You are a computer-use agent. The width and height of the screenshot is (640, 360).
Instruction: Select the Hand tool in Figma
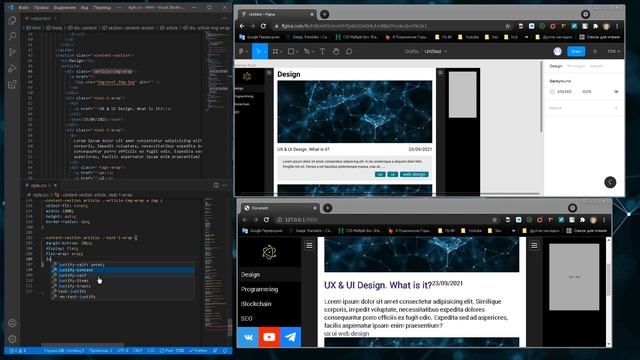[x=336, y=51]
